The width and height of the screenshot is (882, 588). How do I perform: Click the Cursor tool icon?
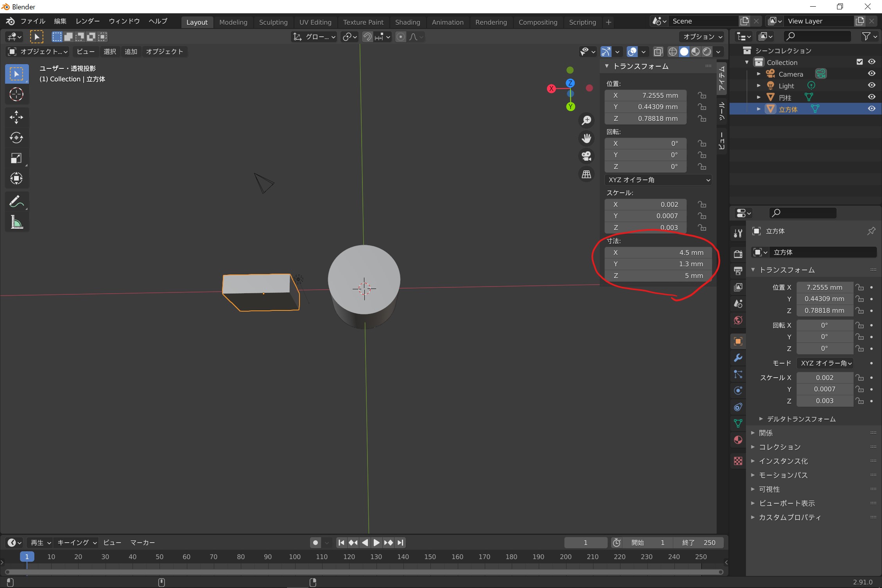tap(16, 94)
